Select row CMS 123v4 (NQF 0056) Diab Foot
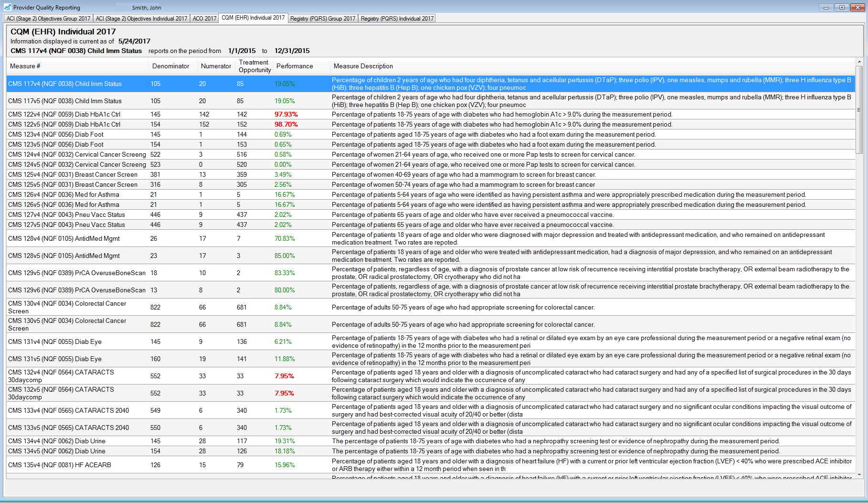 431,135
